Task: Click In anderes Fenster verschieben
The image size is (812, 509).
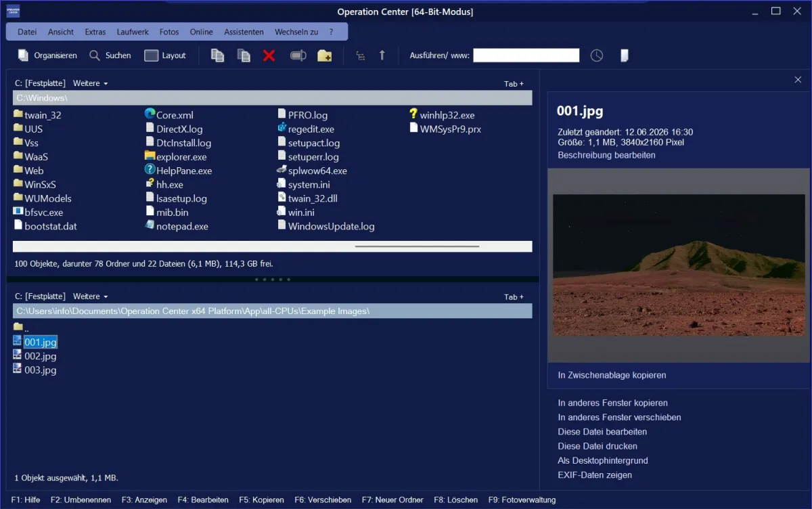Action: tap(619, 418)
